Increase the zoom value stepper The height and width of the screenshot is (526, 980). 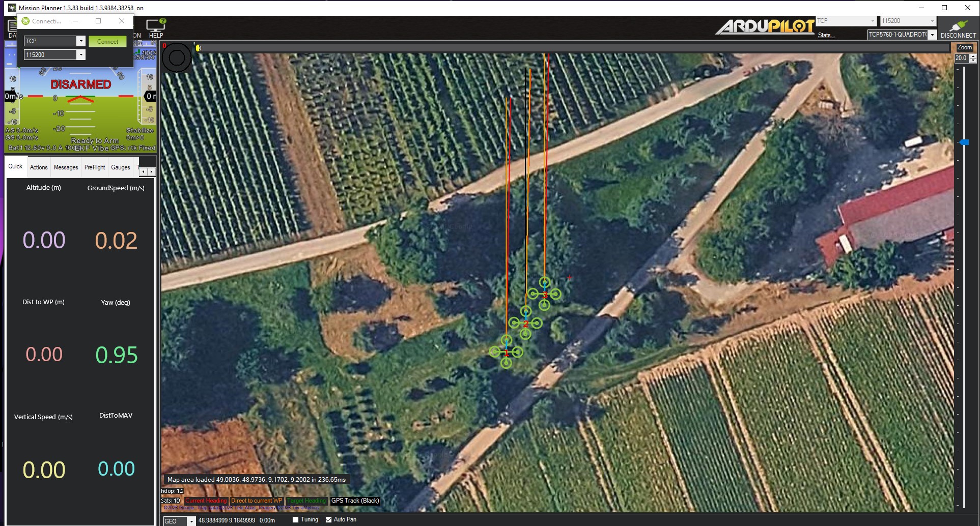click(973, 56)
